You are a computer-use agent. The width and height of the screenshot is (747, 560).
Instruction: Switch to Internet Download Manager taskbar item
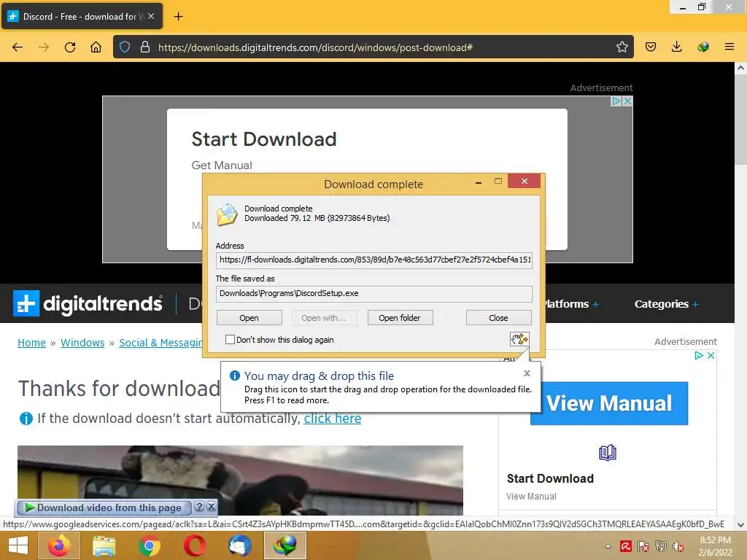click(x=285, y=545)
